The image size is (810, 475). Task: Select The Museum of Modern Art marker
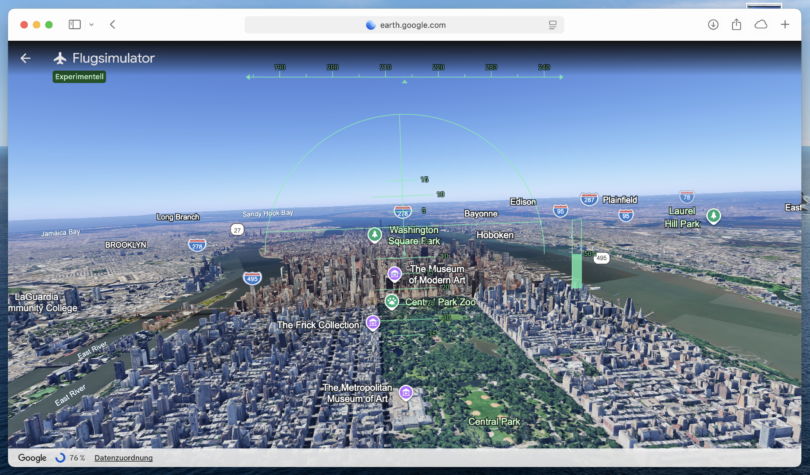coord(394,274)
